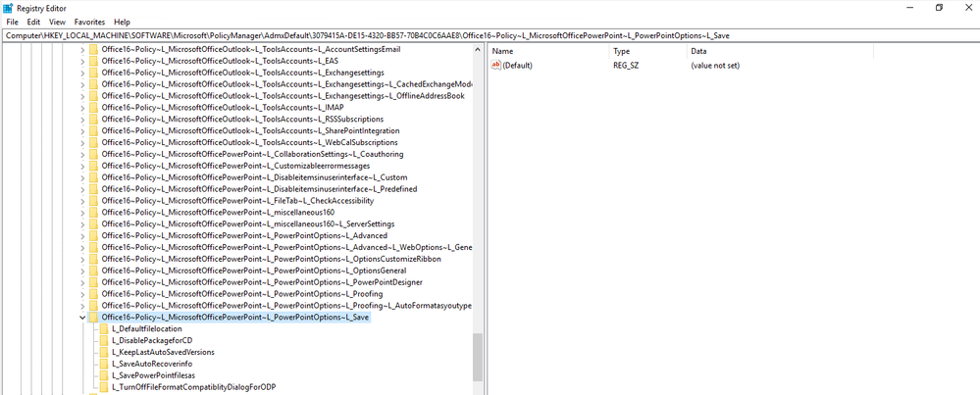Click the Registry Editor title bar icon

click(8, 8)
